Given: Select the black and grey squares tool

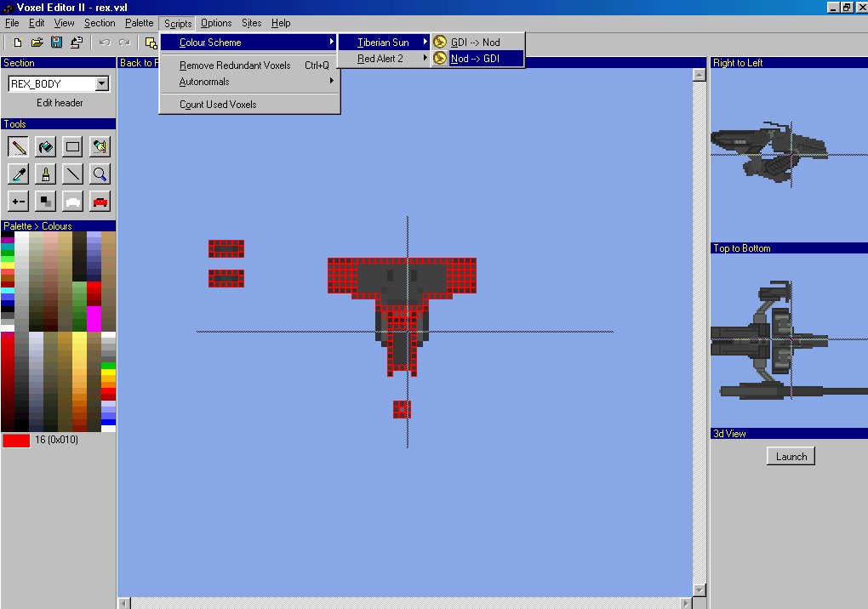Looking at the screenshot, I should pyautogui.click(x=45, y=202).
